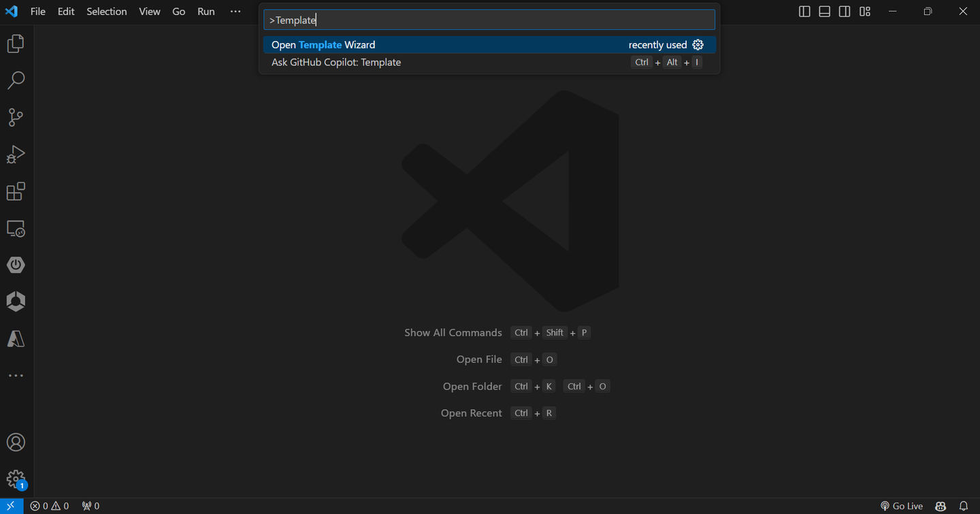This screenshot has width=980, height=514.
Task: Expand the hidden menus ellipsis in the title bar
Action: click(235, 12)
